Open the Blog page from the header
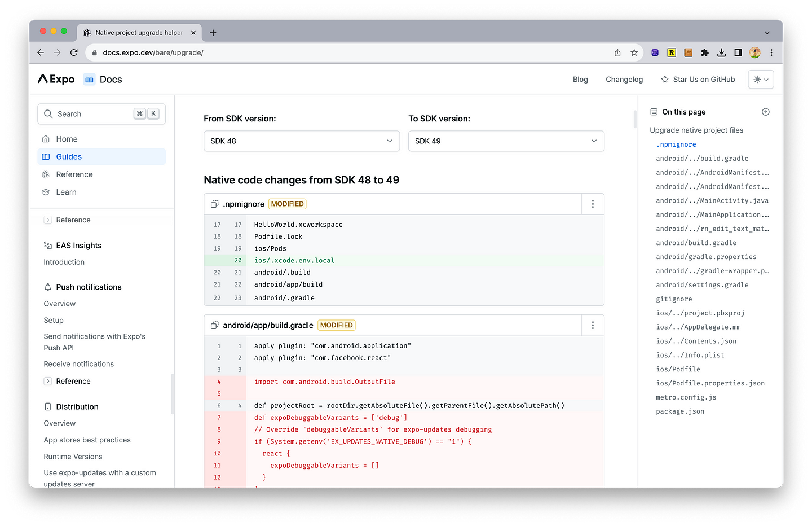This screenshot has width=812, height=526. tap(580, 79)
